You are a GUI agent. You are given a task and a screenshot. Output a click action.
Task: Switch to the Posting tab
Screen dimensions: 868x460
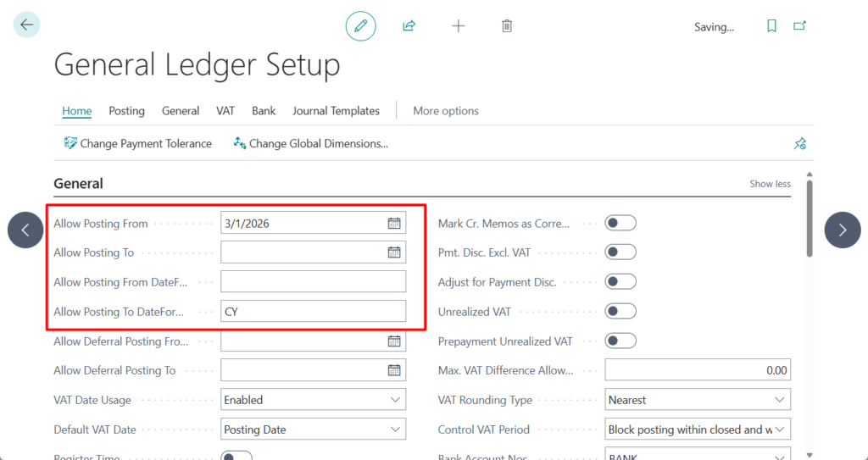point(126,111)
